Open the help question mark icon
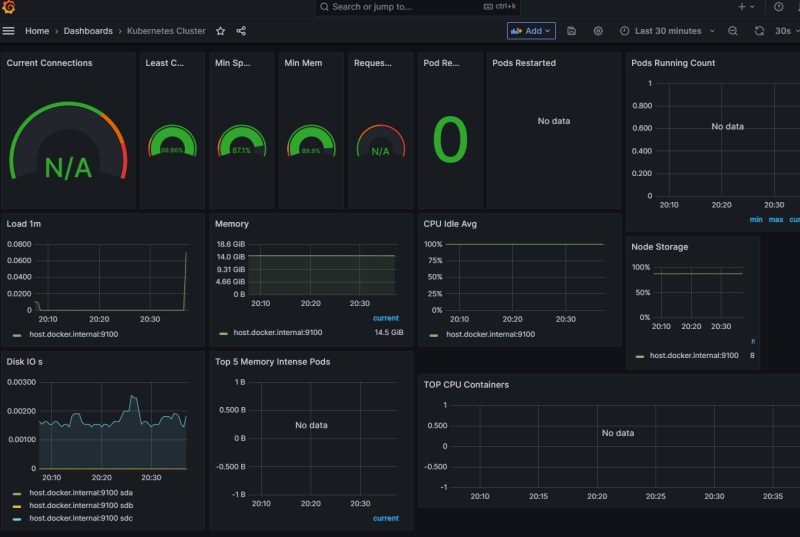This screenshot has height=537, width=800. click(779, 7)
